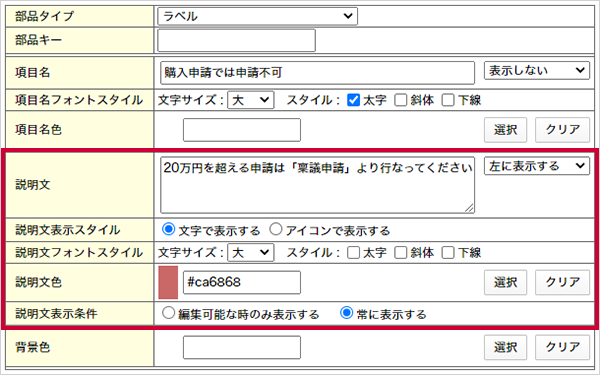This screenshot has width=600, height=375.
Task: Click the 部品キー input field
Action: click(236, 41)
